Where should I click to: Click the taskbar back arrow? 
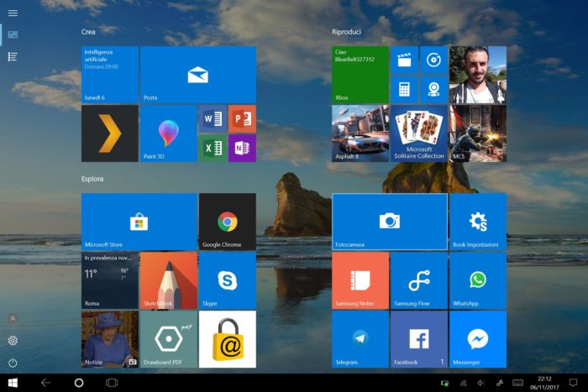pos(45,383)
